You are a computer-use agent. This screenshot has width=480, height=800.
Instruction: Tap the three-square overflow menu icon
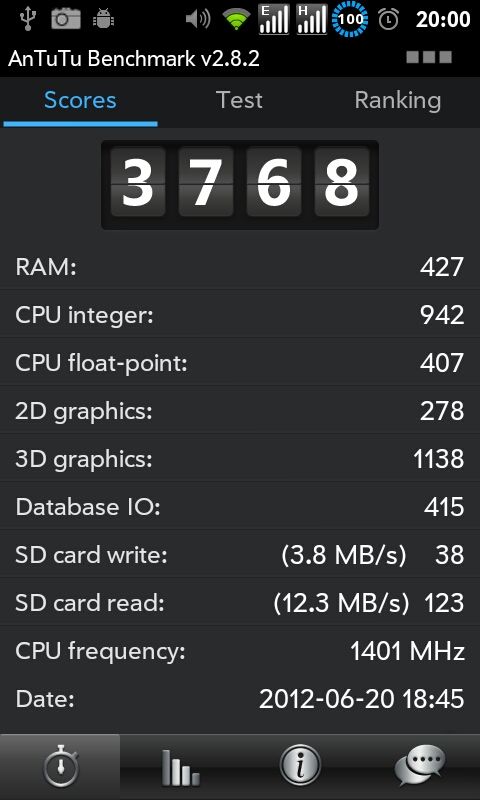coord(429,57)
